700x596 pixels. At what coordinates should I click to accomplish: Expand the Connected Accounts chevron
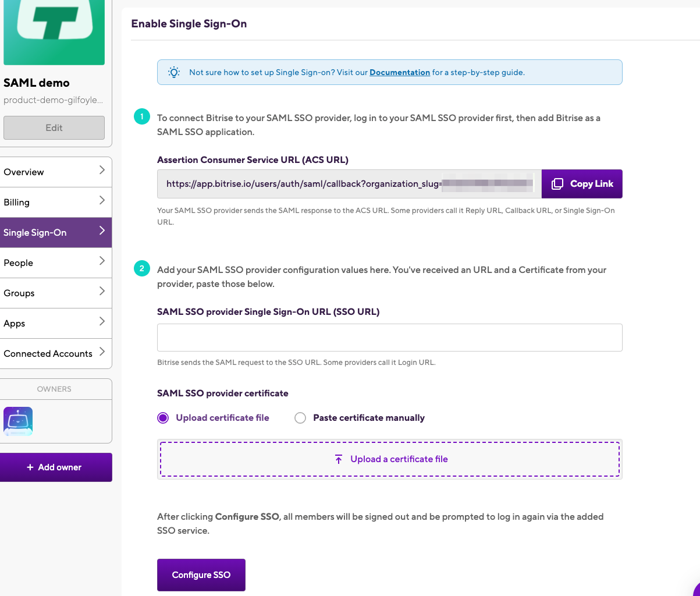pyautogui.click(x=102, y=352)
